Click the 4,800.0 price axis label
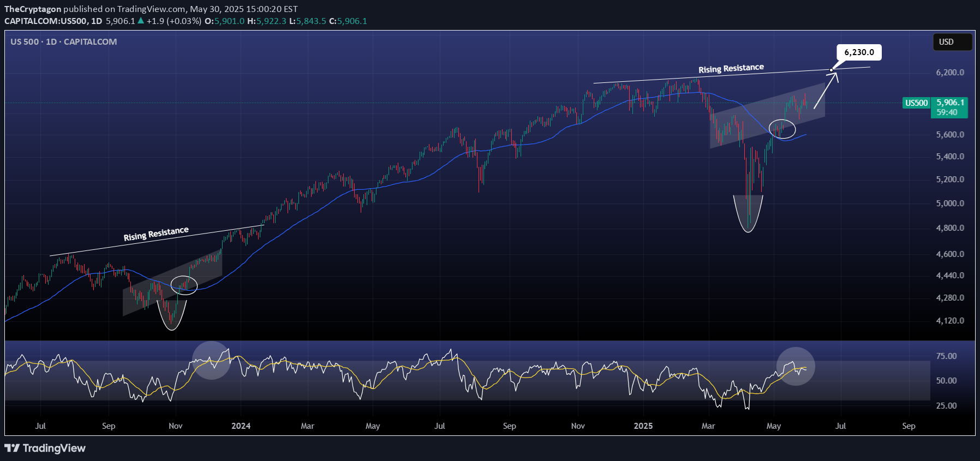980x461 pixels. point(950,228)
